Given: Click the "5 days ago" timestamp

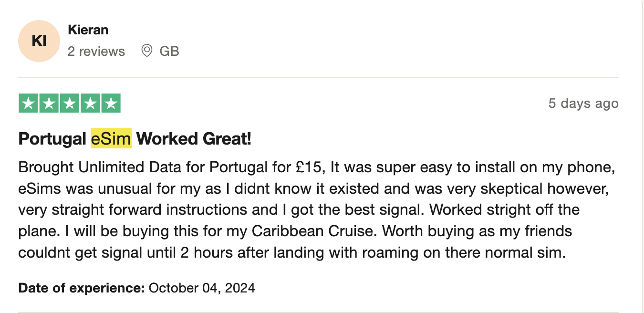Looking at the screenshot, I should tap(583, 104).
